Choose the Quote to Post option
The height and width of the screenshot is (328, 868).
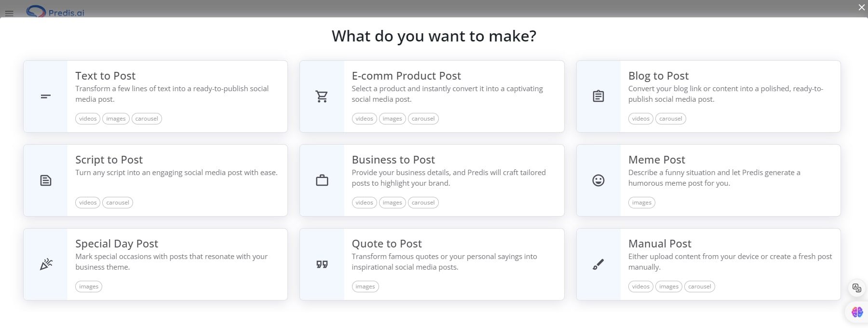[432, 264]
